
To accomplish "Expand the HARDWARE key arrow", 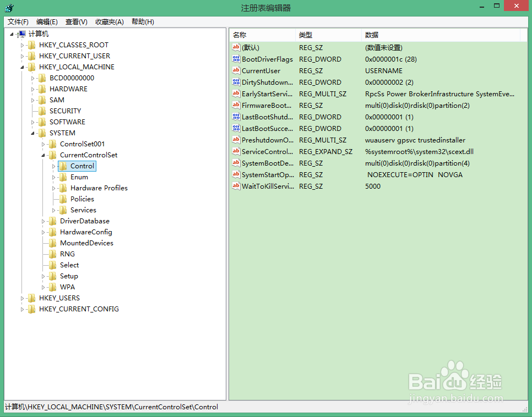I will [33, 89].
